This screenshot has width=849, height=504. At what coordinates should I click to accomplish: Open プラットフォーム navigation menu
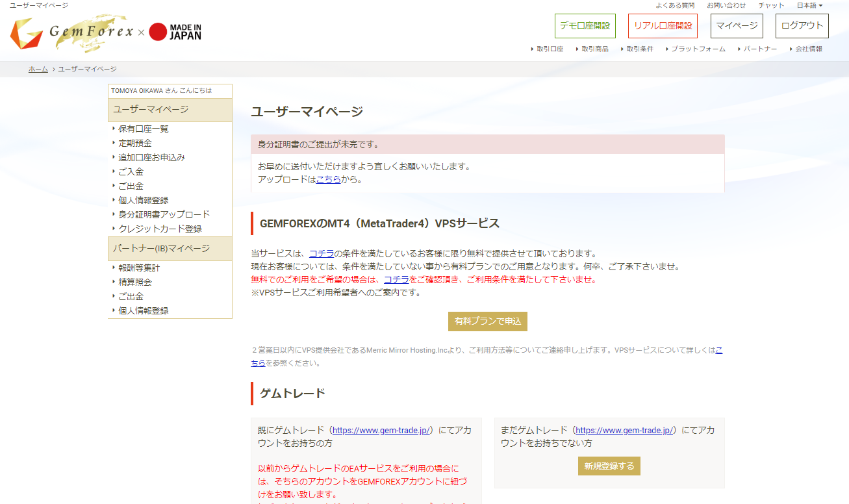point(696,49)
